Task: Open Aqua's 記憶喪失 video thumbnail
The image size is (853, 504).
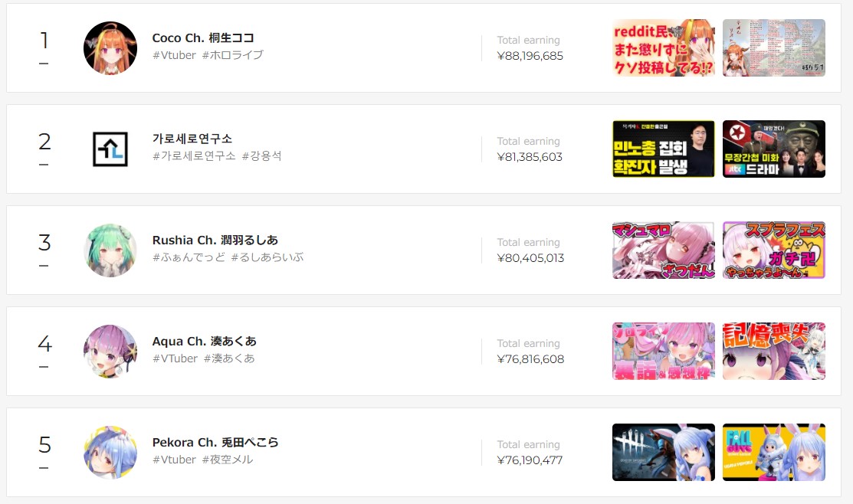Action: (x=773, y=352)
